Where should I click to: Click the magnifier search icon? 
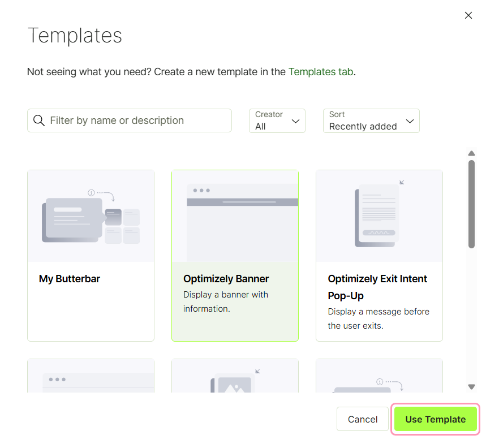[38, 120]
